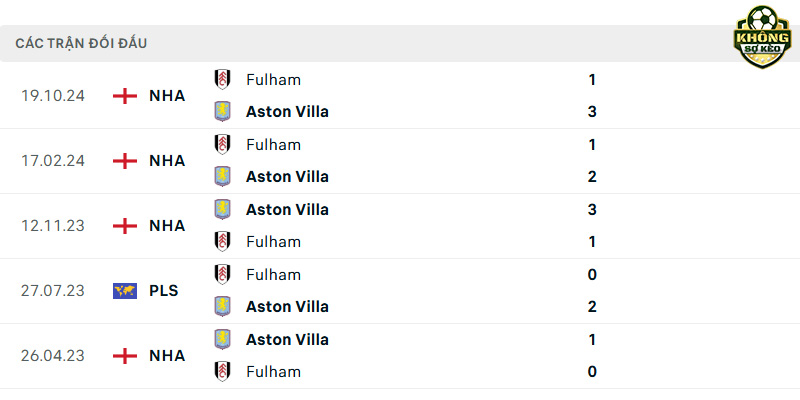Select NHA label in 19.10.24 row
Screen dimensions: 800x400
click(x=167, y=96)
